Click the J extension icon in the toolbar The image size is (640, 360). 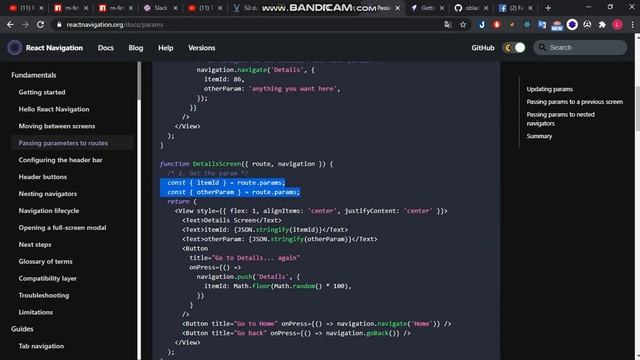click(x=482, y=24)
